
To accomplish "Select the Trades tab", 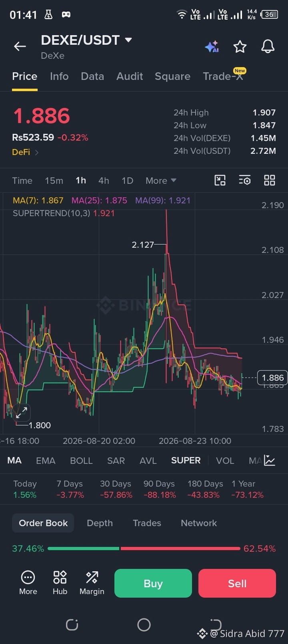I will pyautogui.click(x=147, y=523).
